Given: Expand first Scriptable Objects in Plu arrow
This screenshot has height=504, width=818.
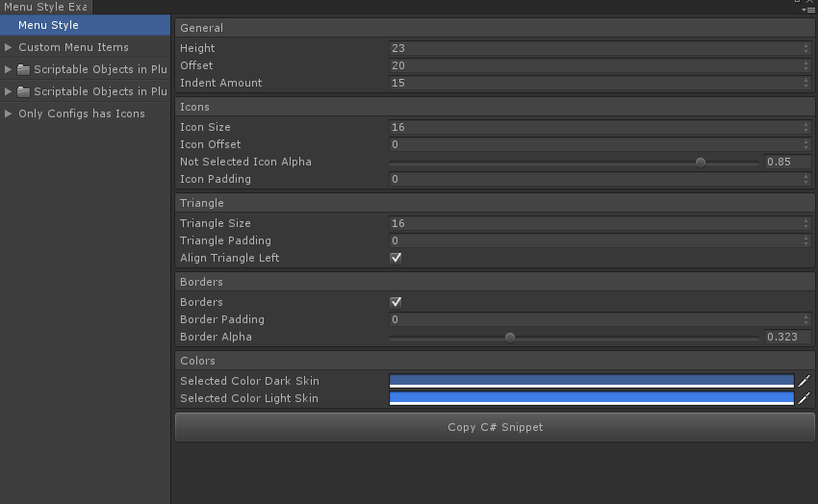Looking at the screenshot, I should (9, 69).
